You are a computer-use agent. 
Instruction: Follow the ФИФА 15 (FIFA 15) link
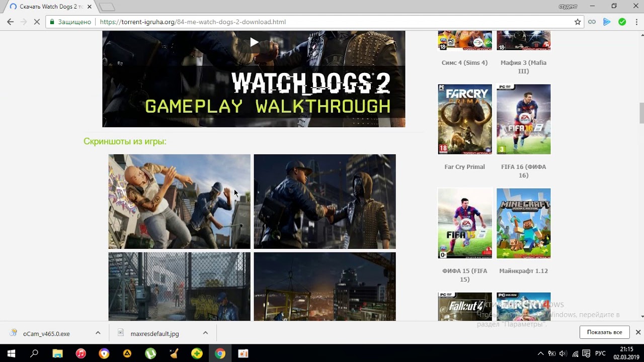[464, 275]
